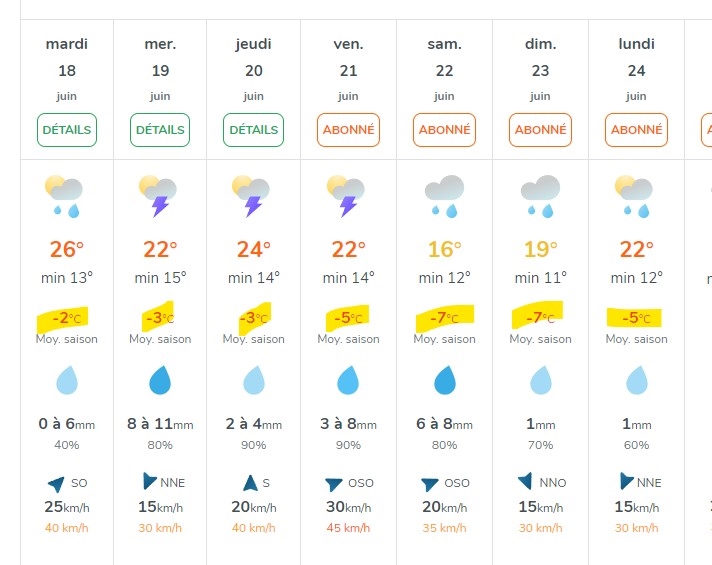This screenshot has height=565, width=712.
Task: Click the NNO wind direction arrow
Action: pos(525,481)
